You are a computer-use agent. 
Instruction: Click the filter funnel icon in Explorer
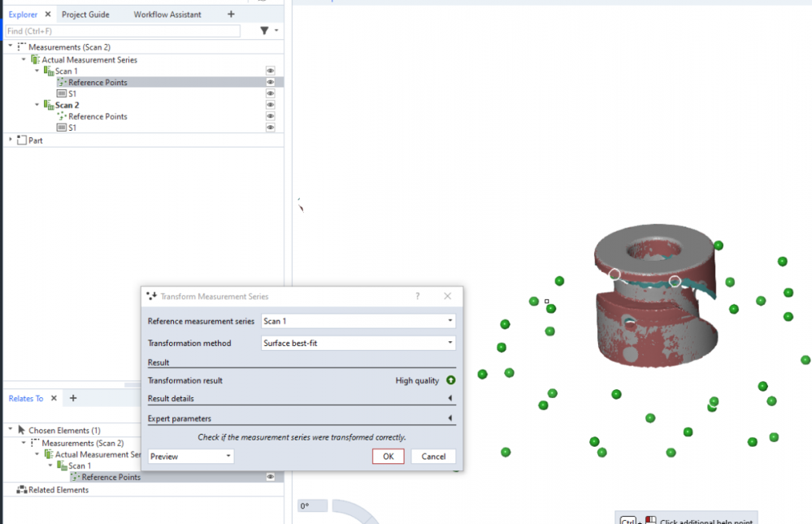(264, 31)
